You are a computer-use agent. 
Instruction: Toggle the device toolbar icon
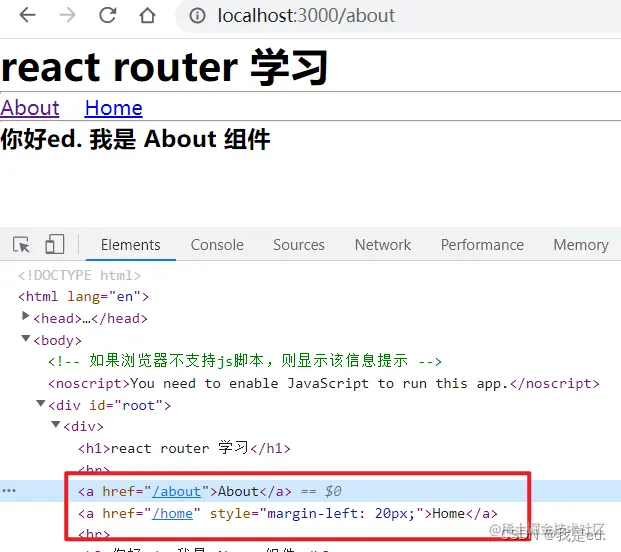tap(54, 244)
